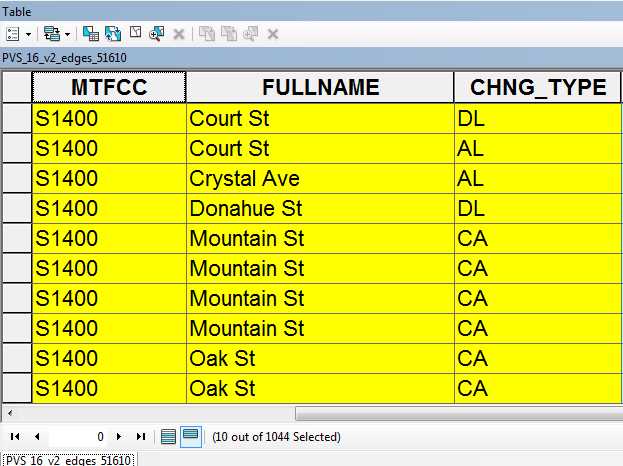The height and width of the screenshot is (466, 623).
Task: Click the Clear Selection icon
Action: point(135,34)
